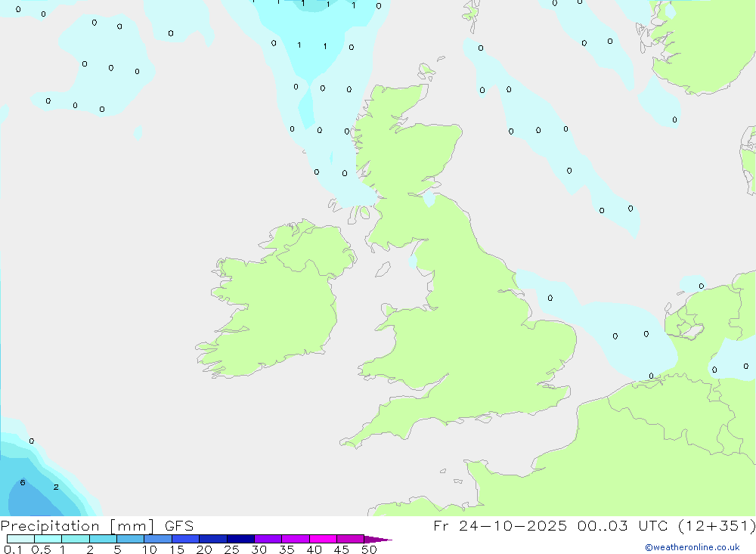Pick the 20–25 mm legend color swatch
Viewport: 756px width, 554px height.
[212, 539]
